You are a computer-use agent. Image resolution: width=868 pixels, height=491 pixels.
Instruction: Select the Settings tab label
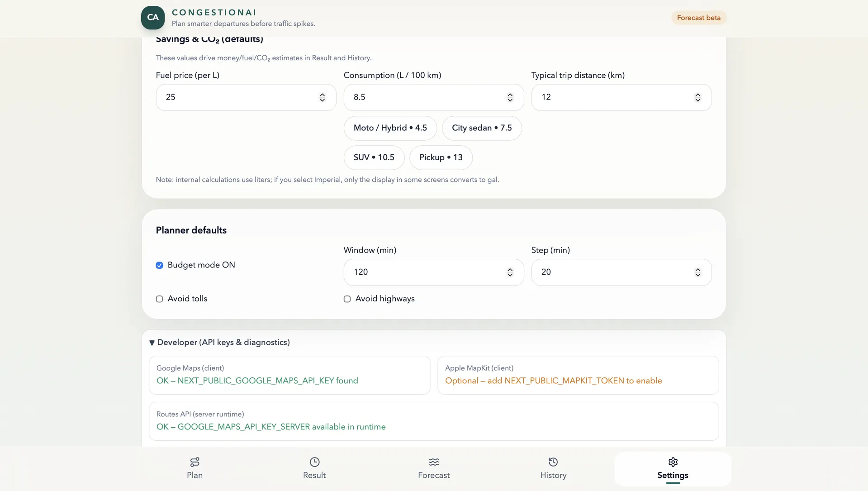[x=673, y=475]
